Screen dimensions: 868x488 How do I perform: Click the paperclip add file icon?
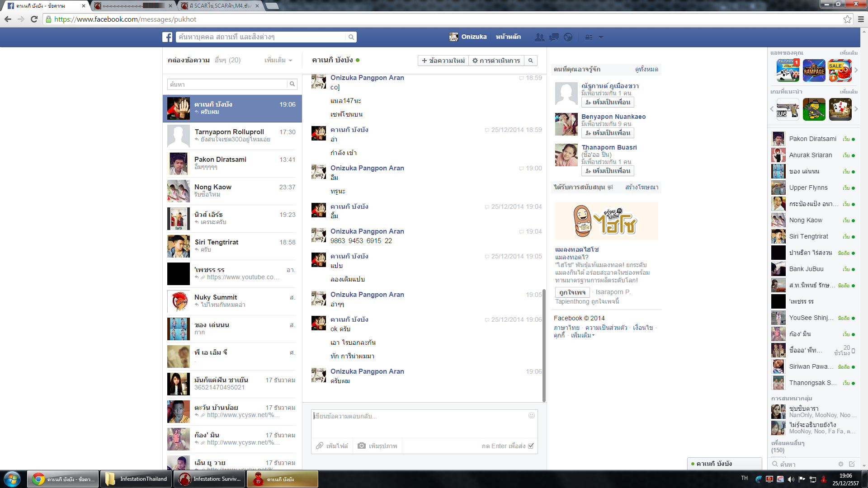[320, 446]
